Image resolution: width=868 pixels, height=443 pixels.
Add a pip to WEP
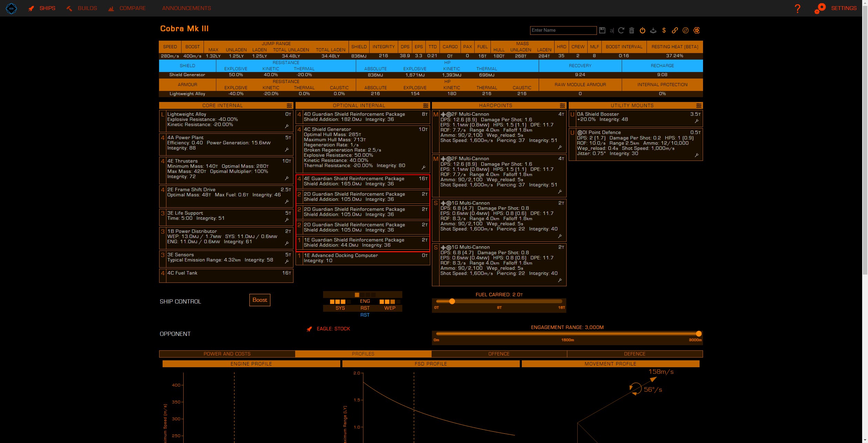390,308
